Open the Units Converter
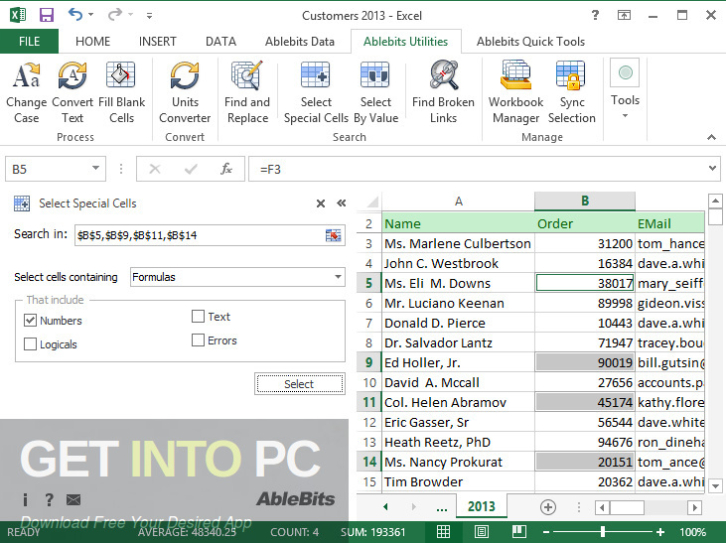This screenshot has width=726, height=543. [x=185, y=93]
